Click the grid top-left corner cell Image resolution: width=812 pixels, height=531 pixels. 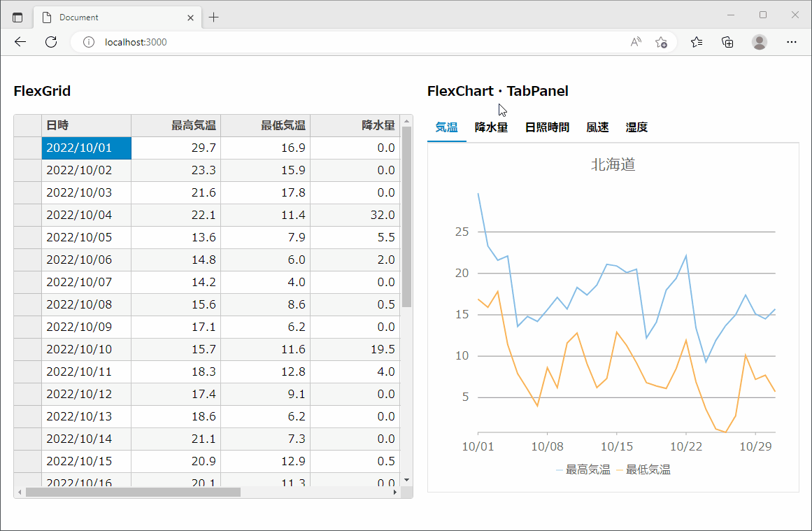[x=28, y=125]
